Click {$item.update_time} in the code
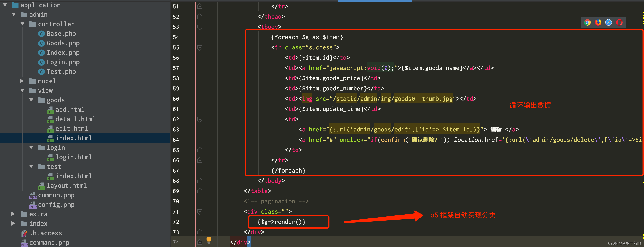 click(331, 109)
